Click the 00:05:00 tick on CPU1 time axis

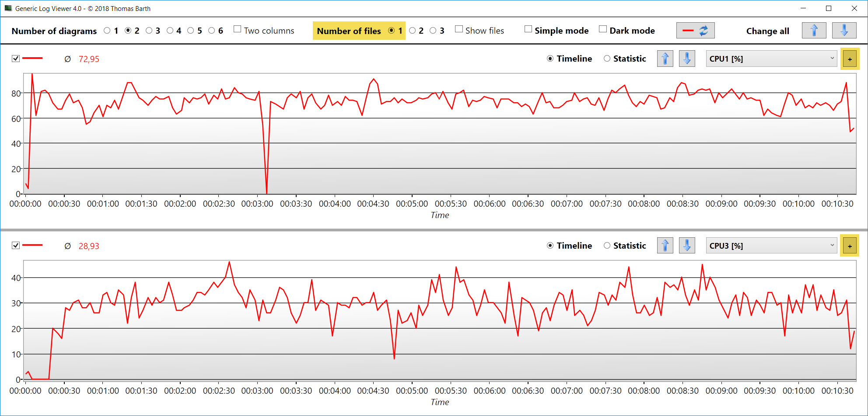(412, 204)
